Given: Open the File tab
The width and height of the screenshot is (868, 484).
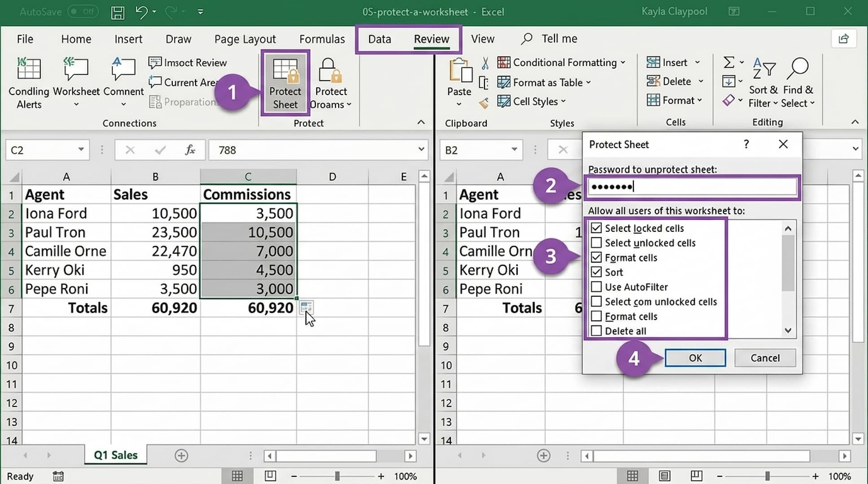Looking at the screenshot, I should [25, 39].
